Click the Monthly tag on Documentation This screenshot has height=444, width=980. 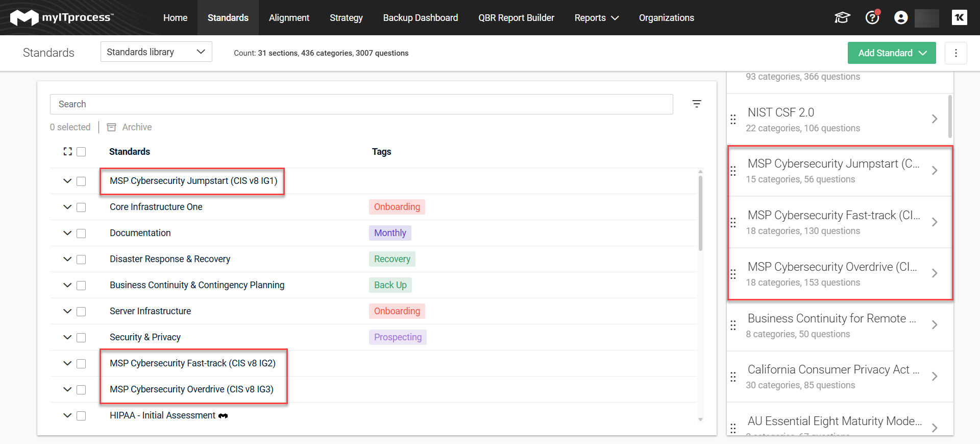click(390, 233)
